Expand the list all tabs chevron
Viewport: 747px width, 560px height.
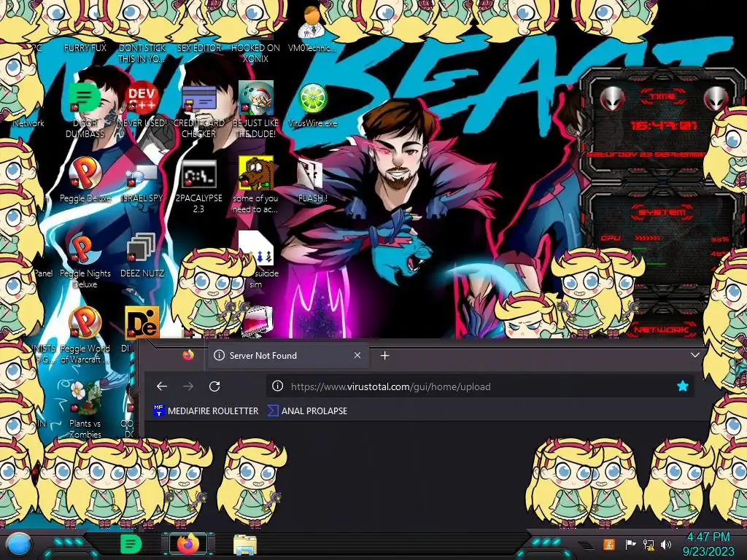pos(695,355)
